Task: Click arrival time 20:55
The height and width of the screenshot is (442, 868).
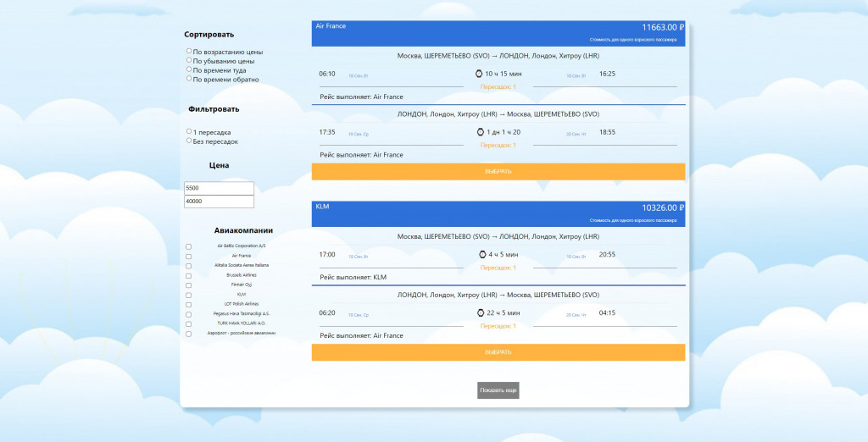Action: 607,255
